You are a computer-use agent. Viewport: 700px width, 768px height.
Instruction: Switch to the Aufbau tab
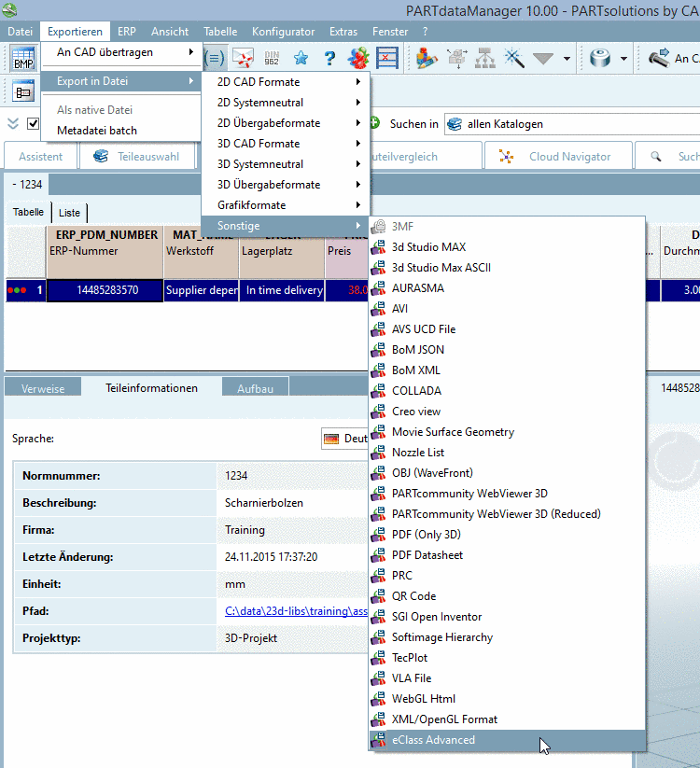point(255,388)
